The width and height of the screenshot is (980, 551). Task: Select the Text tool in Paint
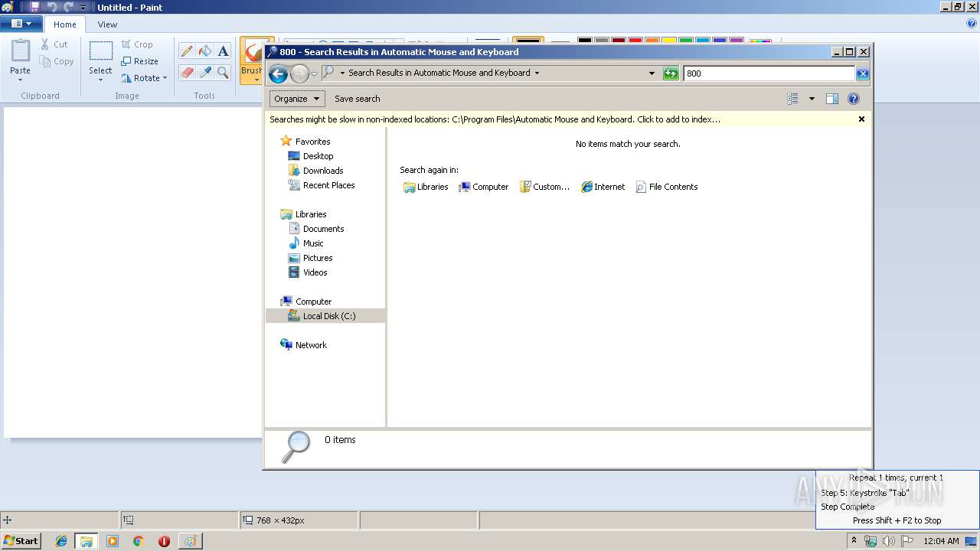(223, 51)
